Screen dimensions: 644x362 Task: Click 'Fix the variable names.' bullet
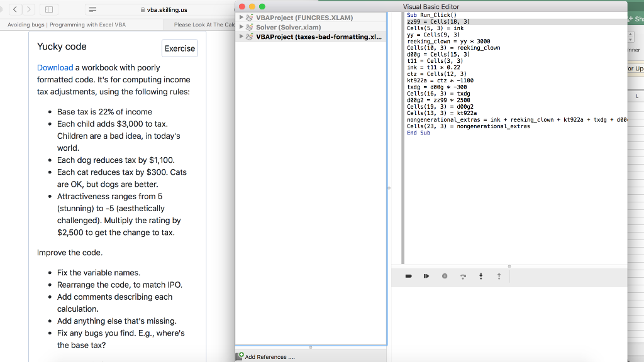click(99, 273)
